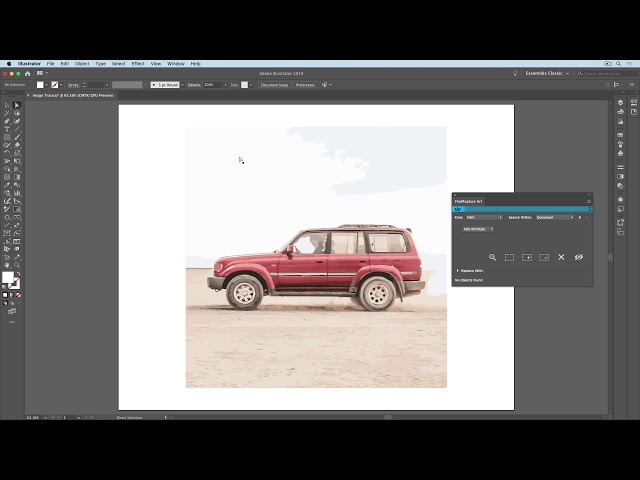Change the screen mode
The height and width of the screenshot is (480, 640).
pos(12,312)
